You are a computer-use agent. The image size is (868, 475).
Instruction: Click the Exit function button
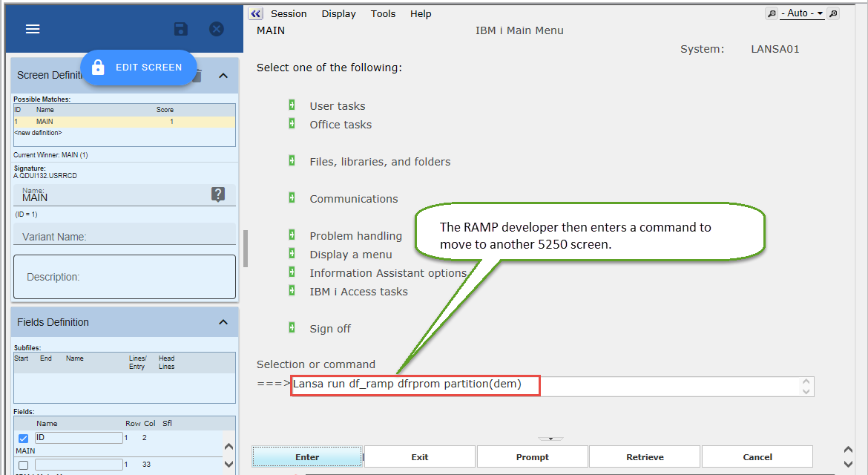[x=420, y=456]
